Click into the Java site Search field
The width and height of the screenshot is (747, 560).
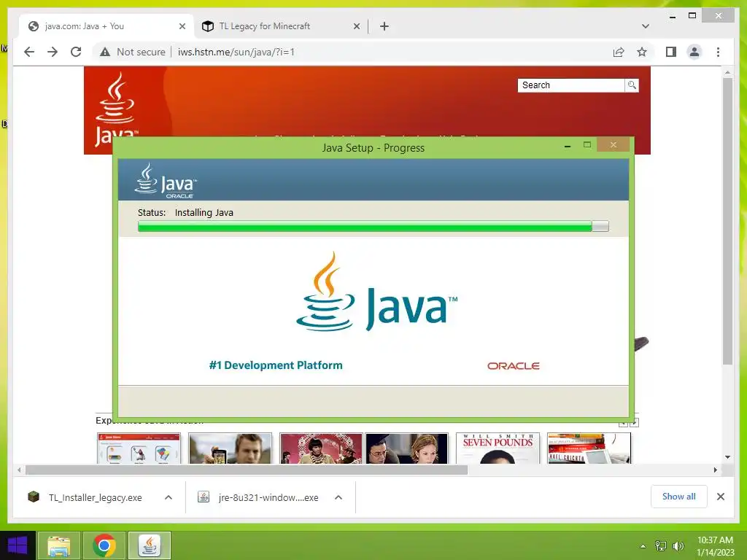(570, 85)
